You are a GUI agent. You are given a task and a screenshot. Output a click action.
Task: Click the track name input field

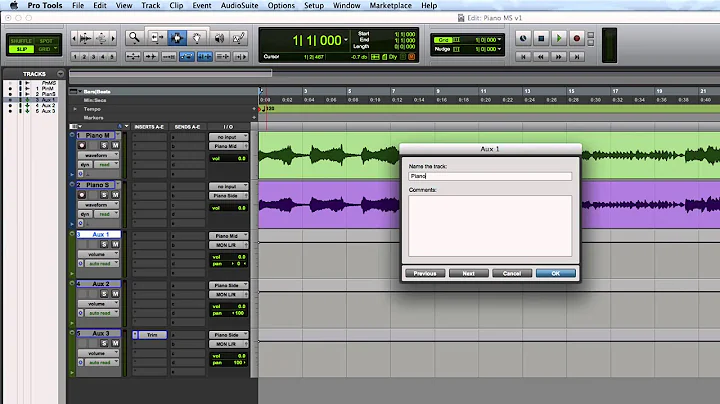(490, 176)
